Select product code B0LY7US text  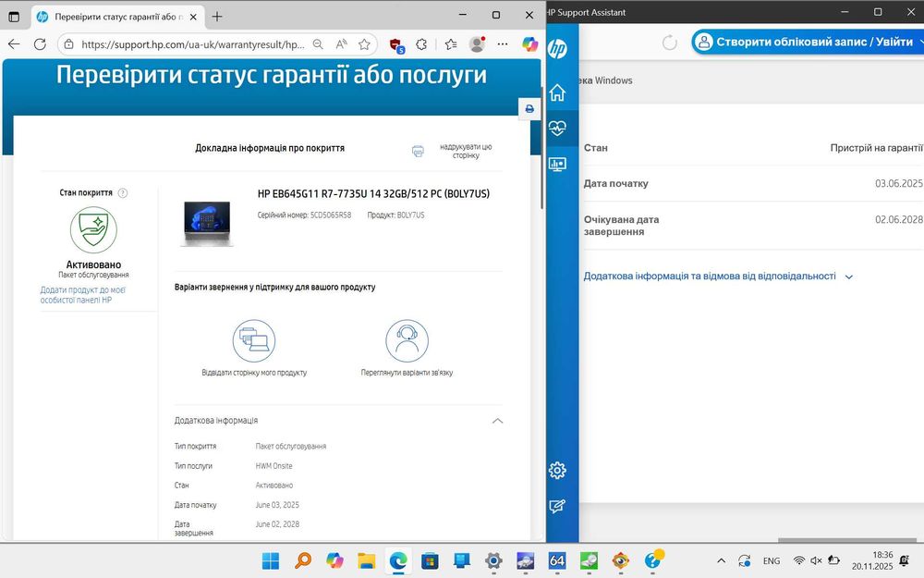pos(411,215)
